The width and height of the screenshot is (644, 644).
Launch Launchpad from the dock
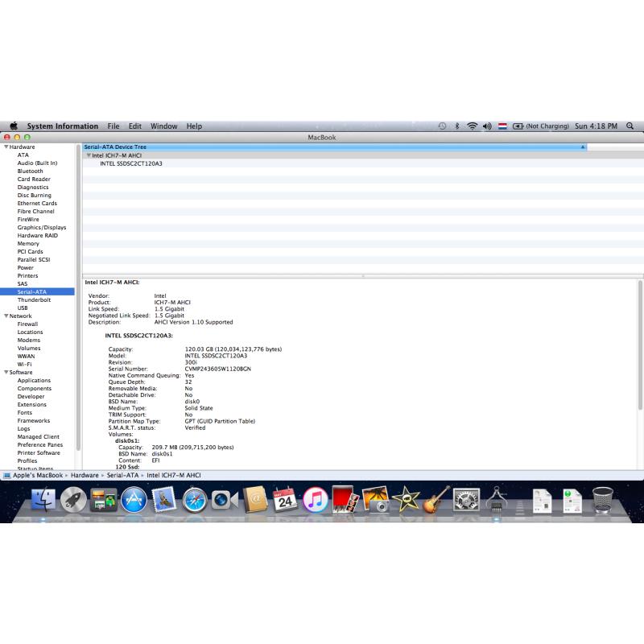pyautogui.click(x=73, y=500)
